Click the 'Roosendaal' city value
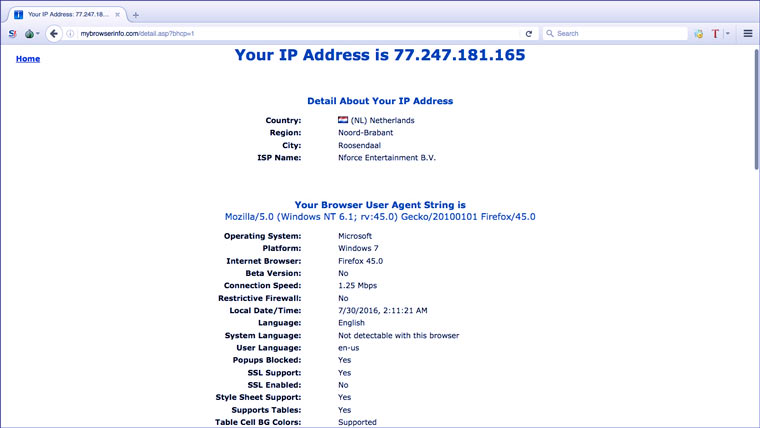 click(359, 145)
